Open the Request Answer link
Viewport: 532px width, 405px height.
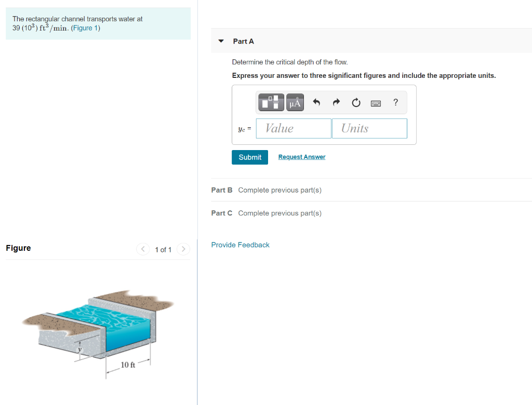click(x=301, y=157)
